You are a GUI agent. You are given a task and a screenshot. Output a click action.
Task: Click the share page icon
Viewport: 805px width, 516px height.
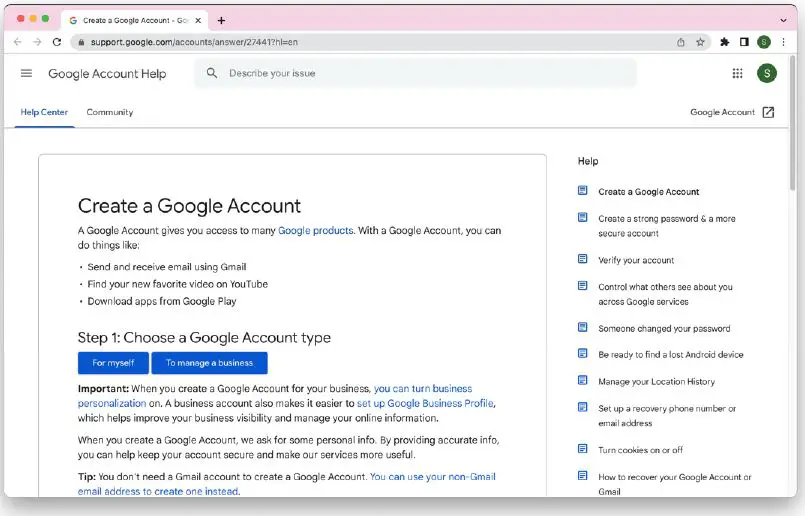(x=681, y=42)
